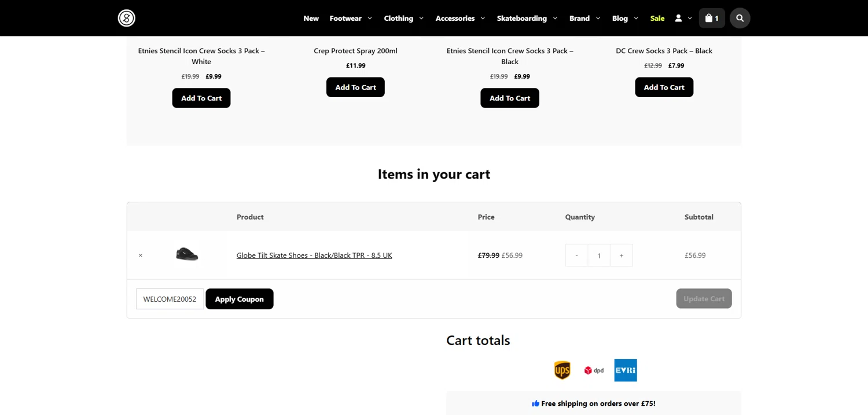Viewport: 868px width, 415px height.
Task: Increase quantity with the plus button
Action: pos(621,255)
